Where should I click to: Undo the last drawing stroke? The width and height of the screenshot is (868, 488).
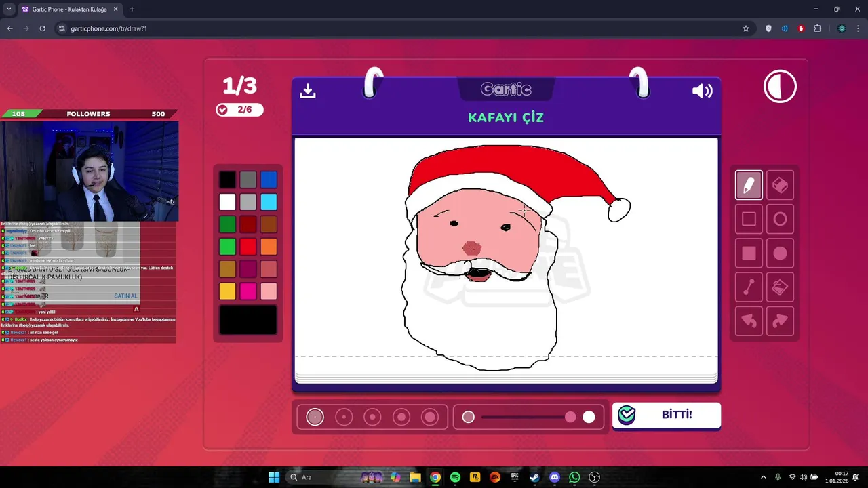[749, 321]
